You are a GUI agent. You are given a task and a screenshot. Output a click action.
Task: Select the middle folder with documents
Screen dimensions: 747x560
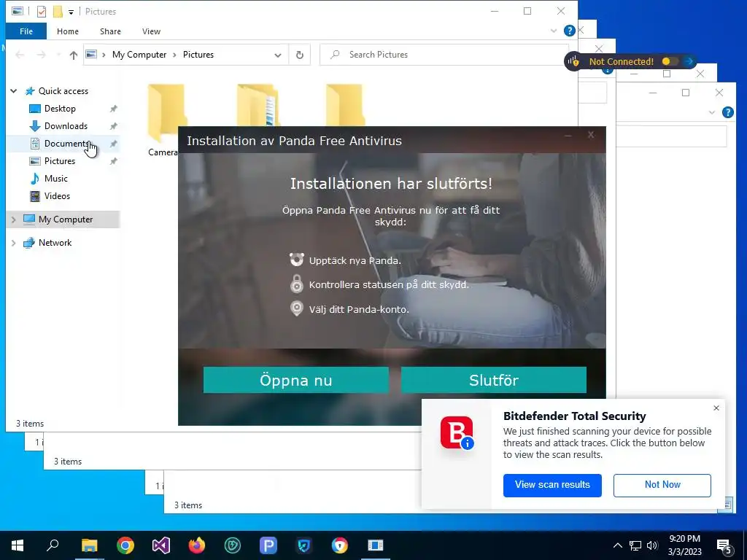coord(258,105)
